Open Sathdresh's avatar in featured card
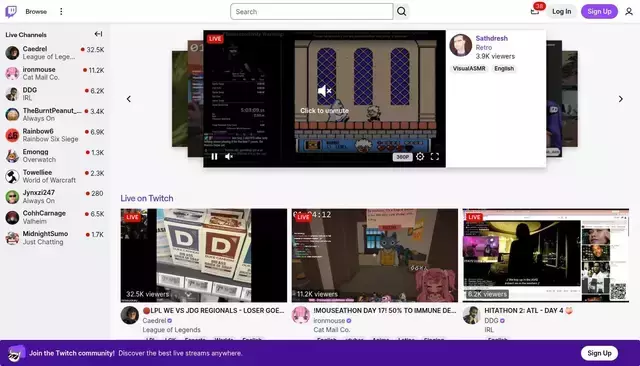Image resolution: width=640 pixels, height=366 pixels. (x=460, y=45)
